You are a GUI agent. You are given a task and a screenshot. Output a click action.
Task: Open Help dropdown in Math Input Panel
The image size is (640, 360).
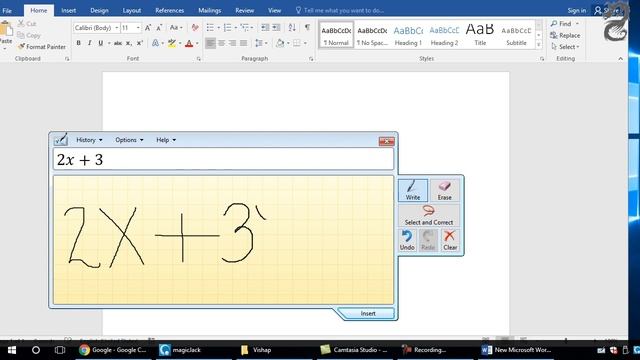tap(166, 140)
